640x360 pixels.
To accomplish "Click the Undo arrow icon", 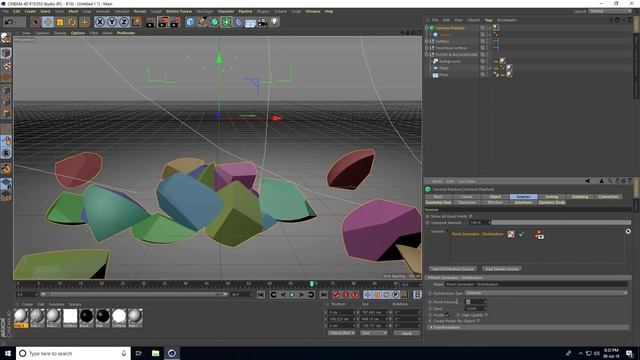I will [x=9, y=22].
